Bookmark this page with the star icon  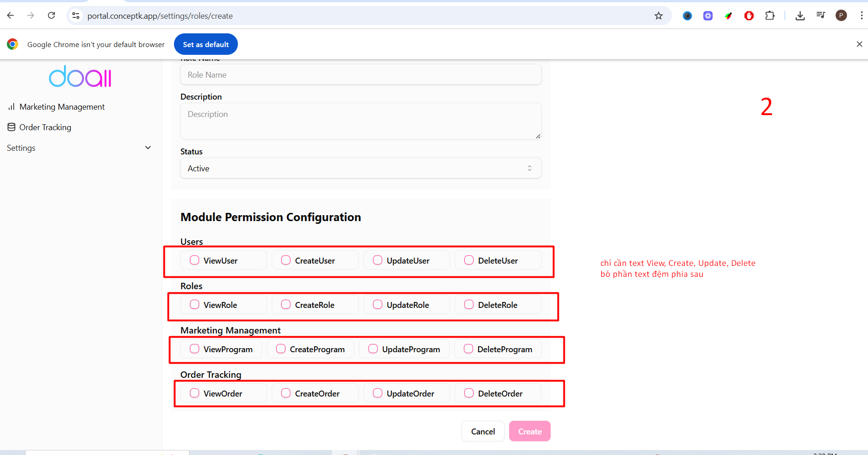[x=658, y=16]
